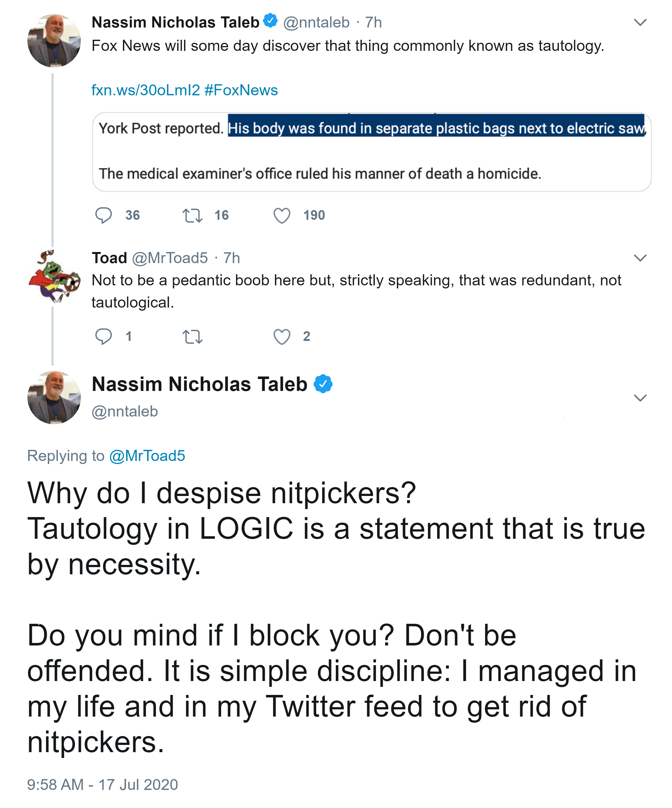Retweet Taleb's Fox News tautology tweet
Viewport: 672px width, 808px height.
[192, 215]
